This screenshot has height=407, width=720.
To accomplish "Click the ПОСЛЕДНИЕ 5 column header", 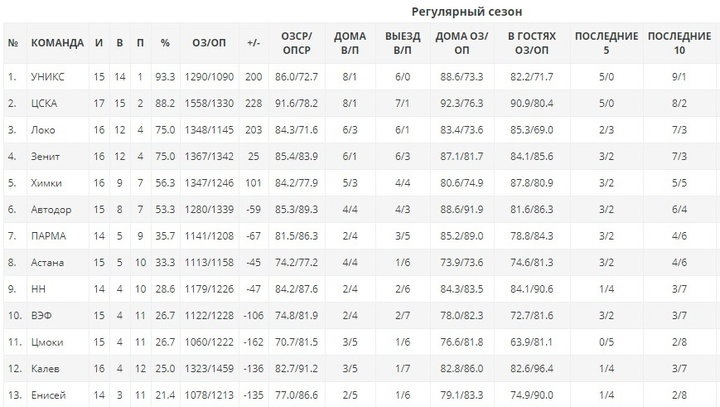I will (606, 42).
